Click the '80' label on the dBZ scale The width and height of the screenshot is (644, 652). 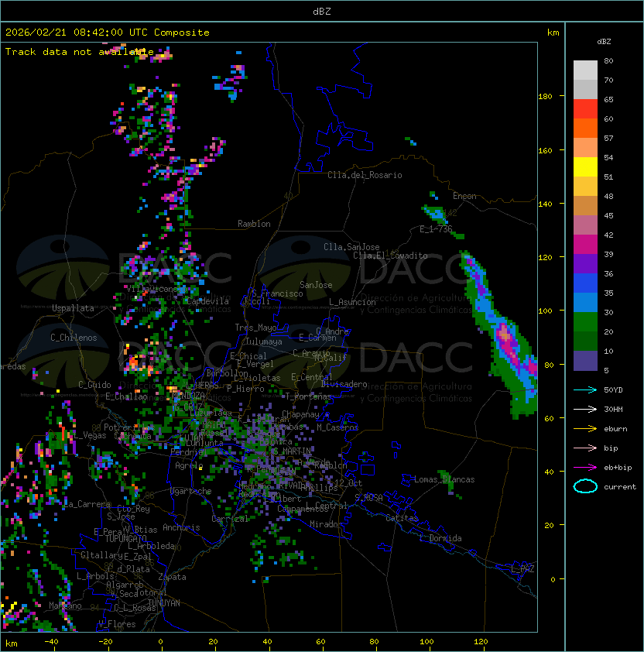pos(608,60)
